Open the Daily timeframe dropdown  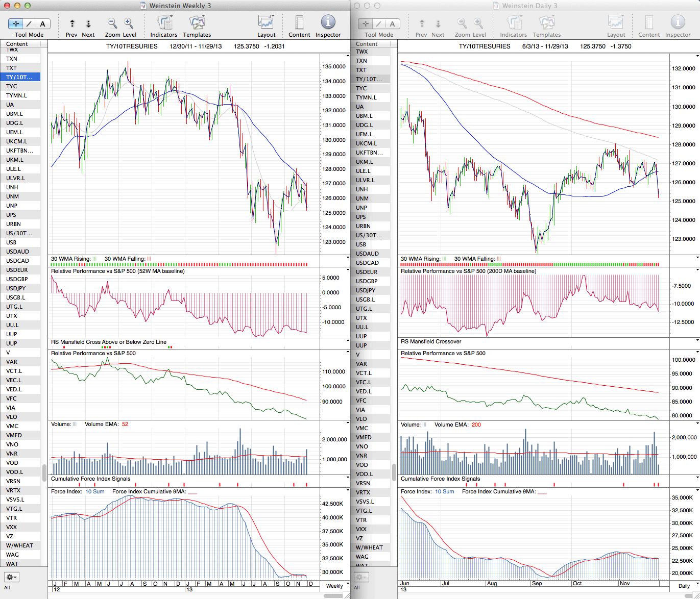tap(687, 585)
